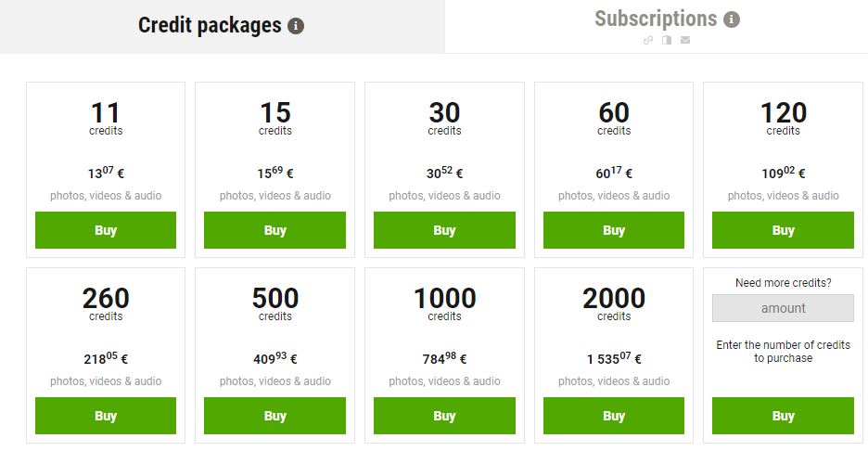Focus the custom credits amount field
This screenshot has height=451, width=868.
[783, 308]
